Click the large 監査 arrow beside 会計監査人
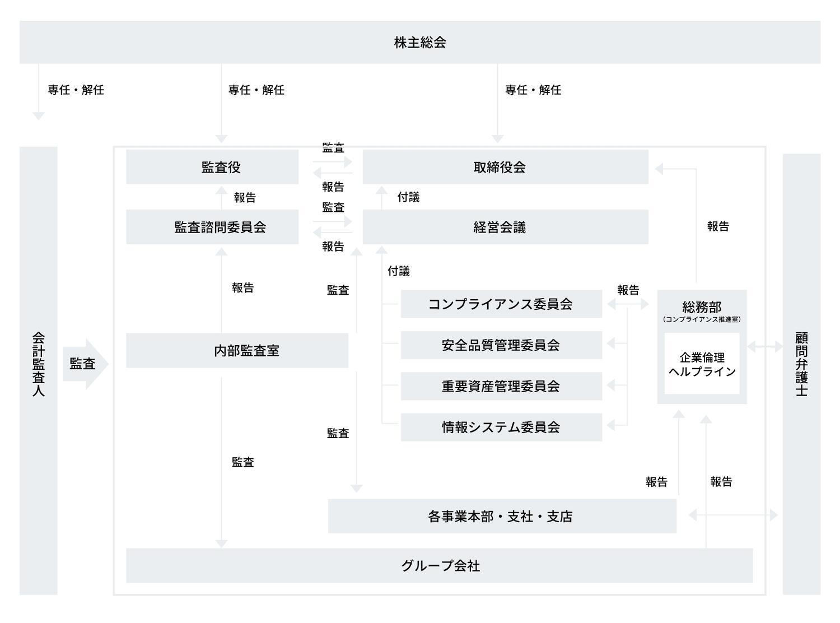This screenshot has height=623, width=840. 84,364
